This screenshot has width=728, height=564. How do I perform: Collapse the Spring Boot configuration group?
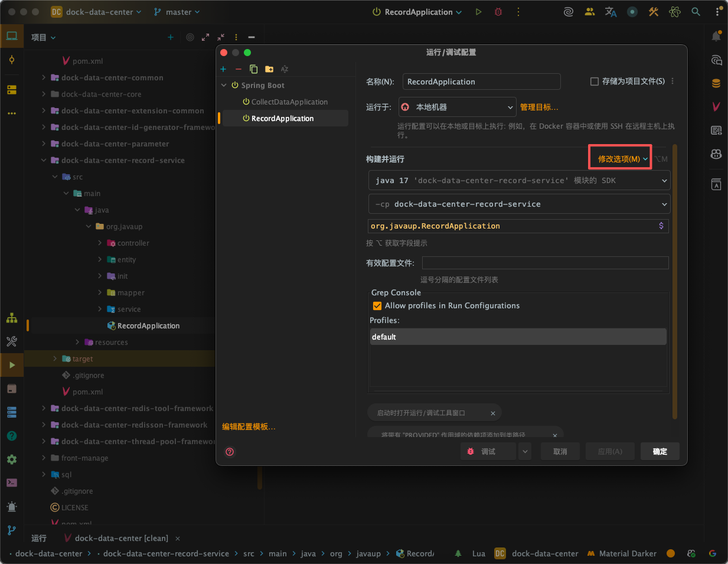[x=224, y=86]
